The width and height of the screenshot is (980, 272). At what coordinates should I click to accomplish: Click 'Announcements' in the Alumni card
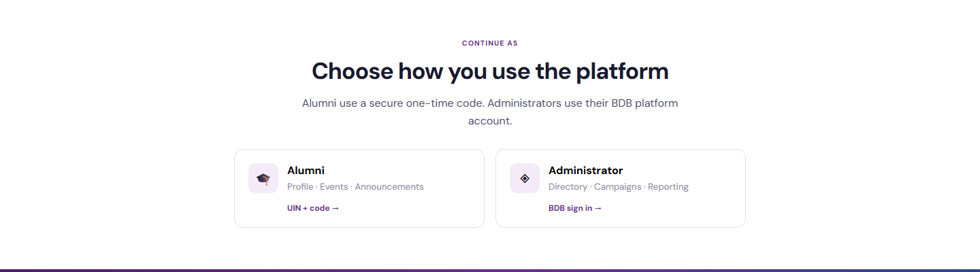tap(389, 186)
